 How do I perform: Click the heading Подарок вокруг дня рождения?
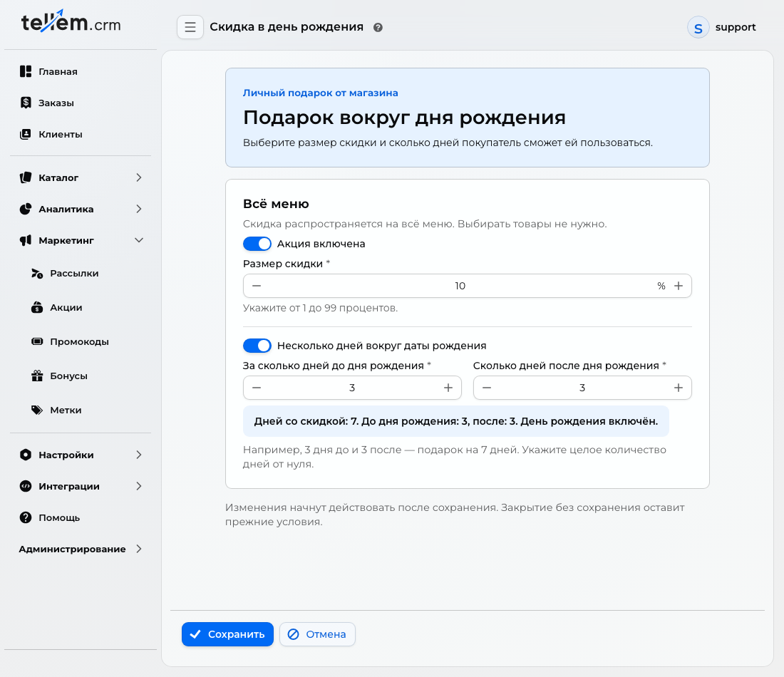coord(404,118)
